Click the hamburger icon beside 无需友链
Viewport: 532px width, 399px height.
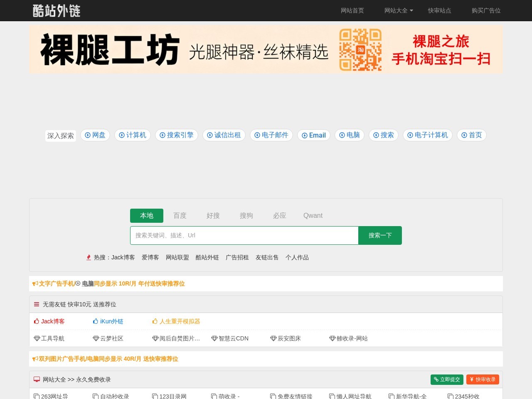(37, 304)
